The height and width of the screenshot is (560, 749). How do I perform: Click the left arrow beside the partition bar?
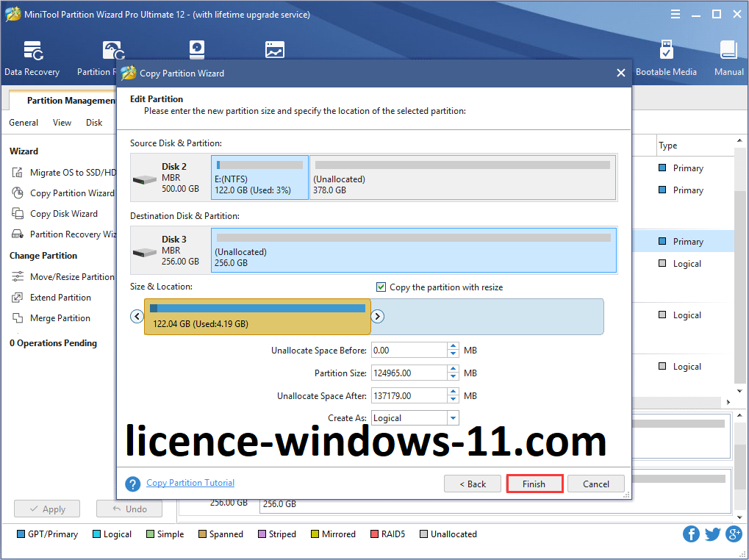pos(137,316)
